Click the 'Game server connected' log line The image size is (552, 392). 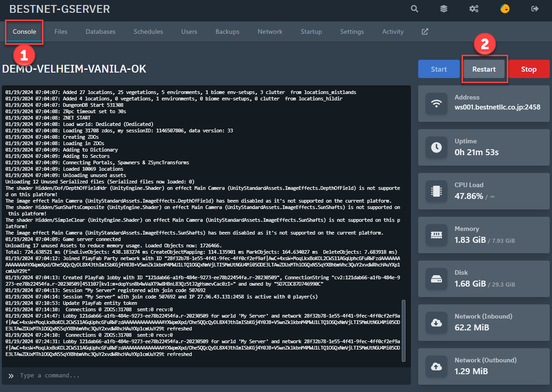tap(63, 239)
